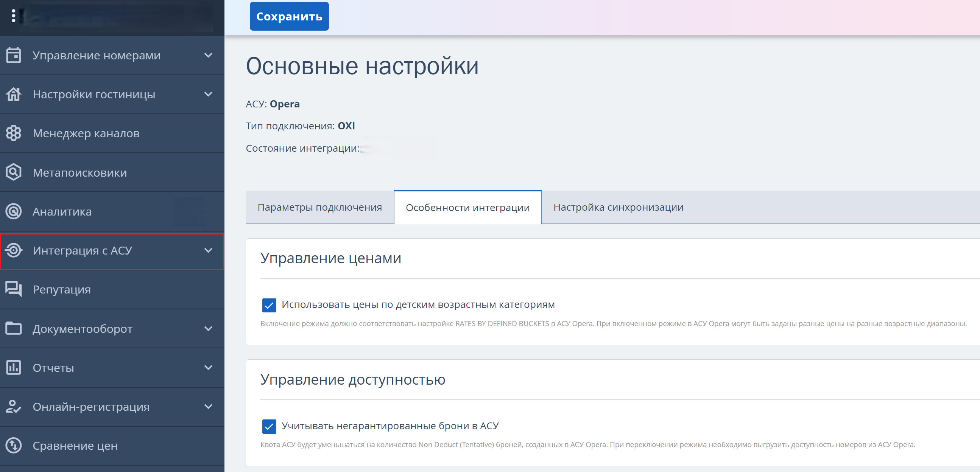Click the Состояние интеграции label

(302, 148)
